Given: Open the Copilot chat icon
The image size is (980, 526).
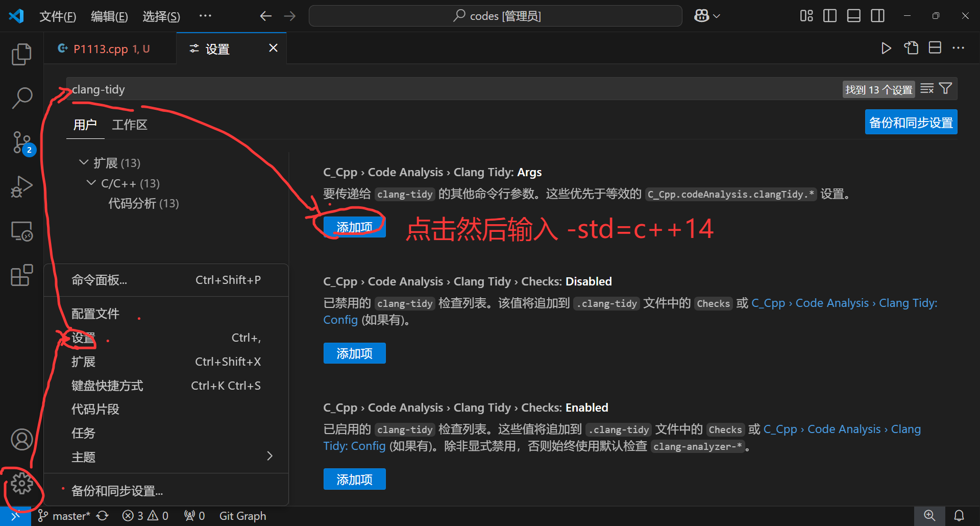Looking at the screenshot, I should click(701, 16).
